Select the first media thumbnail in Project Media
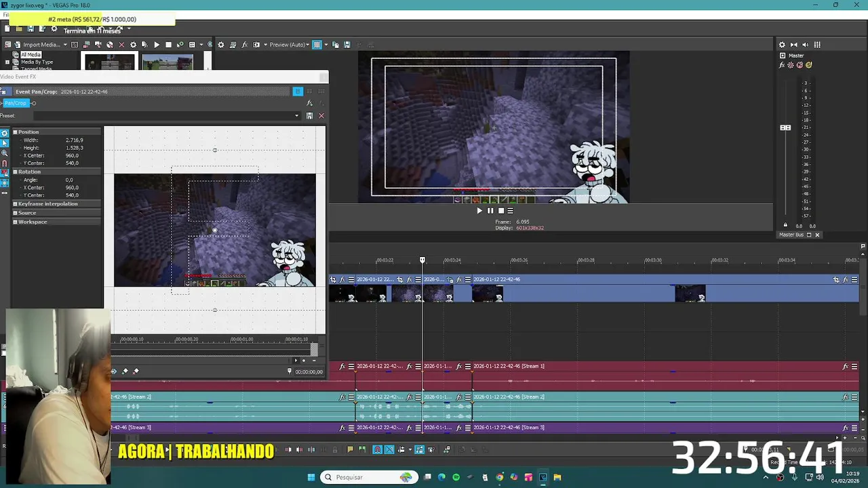Viewport: 868px width, 488px height. coord(109,62)
